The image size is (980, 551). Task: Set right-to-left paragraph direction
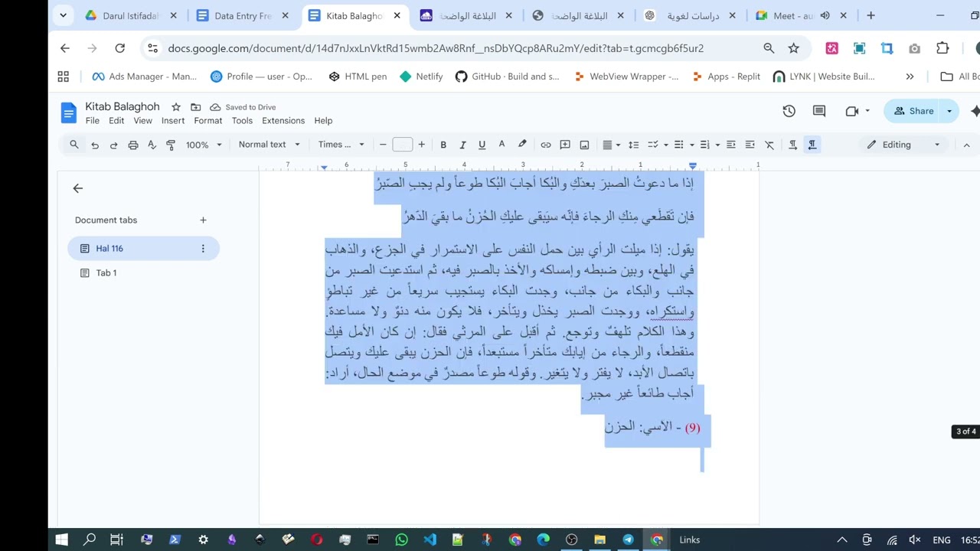[812, 145]
